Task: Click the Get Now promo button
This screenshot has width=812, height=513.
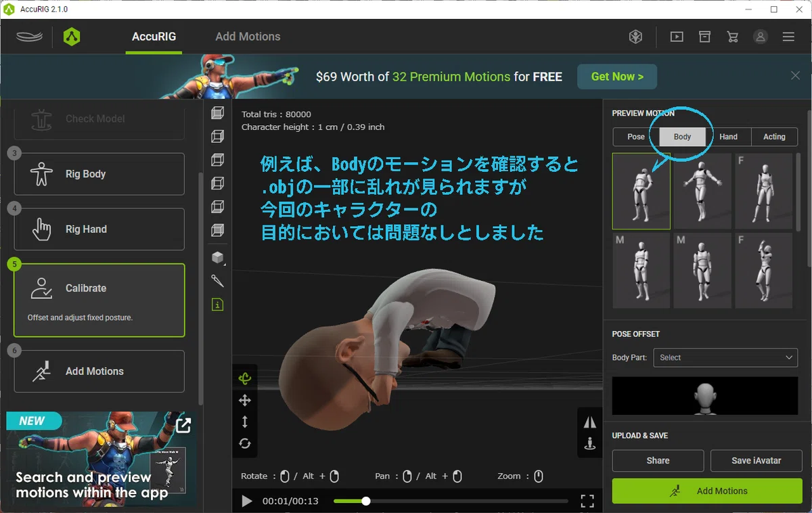Action: pos(617,76)
